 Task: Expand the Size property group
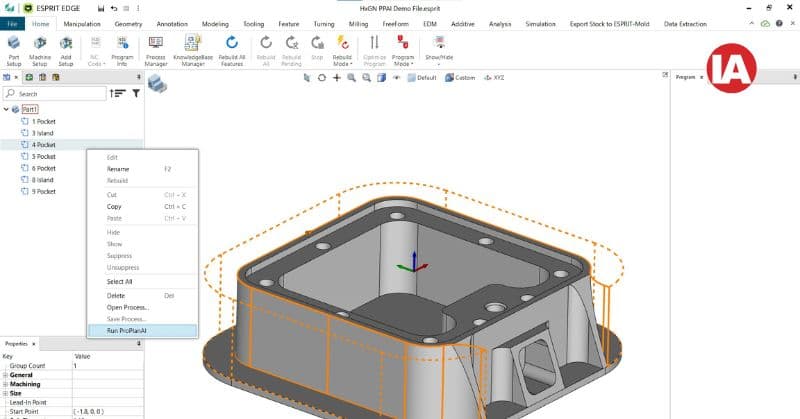[x=6, y=393]
